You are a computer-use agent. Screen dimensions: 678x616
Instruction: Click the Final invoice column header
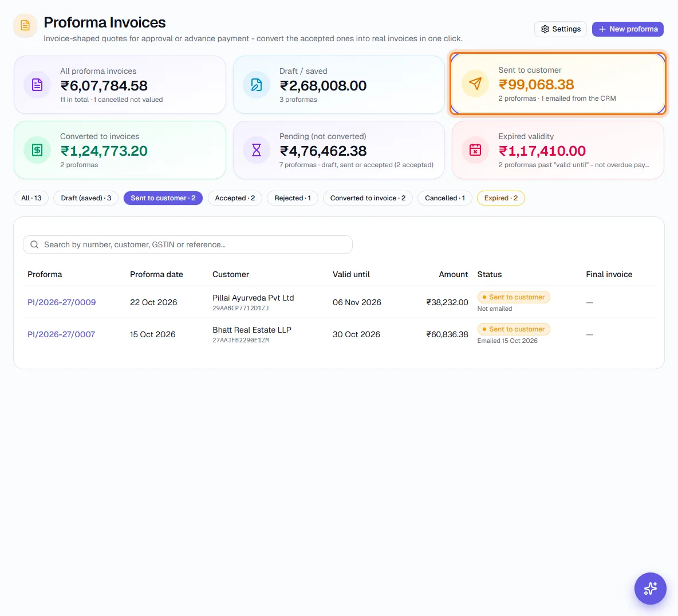(x=609, y=274)
